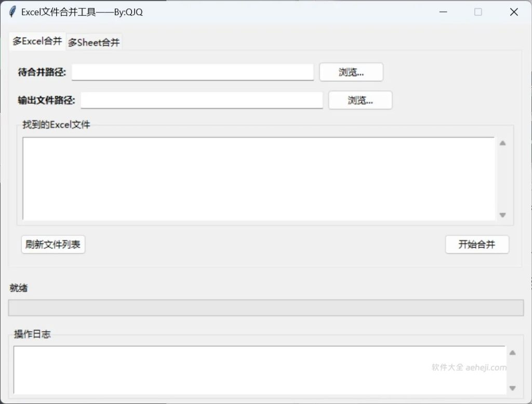Click inside the 输出文件路径 input field

(202, 100)
